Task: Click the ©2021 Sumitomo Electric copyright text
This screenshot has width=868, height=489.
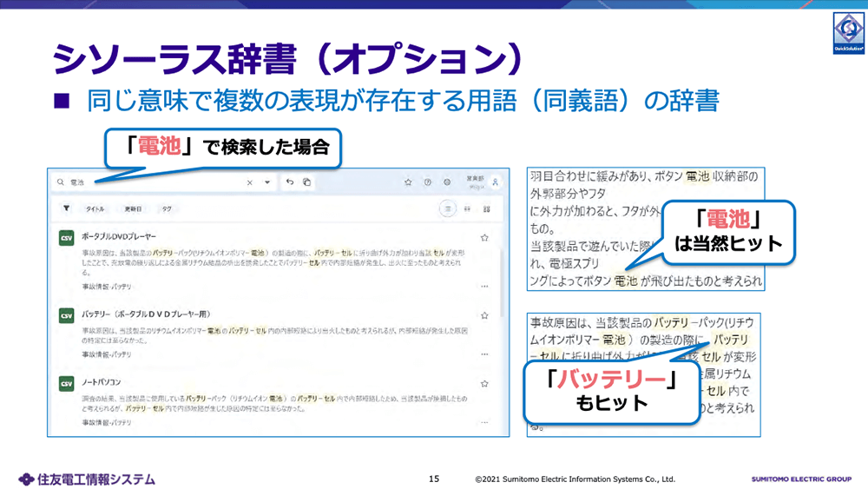Action: pyautogui.click(x=575, y=479)
